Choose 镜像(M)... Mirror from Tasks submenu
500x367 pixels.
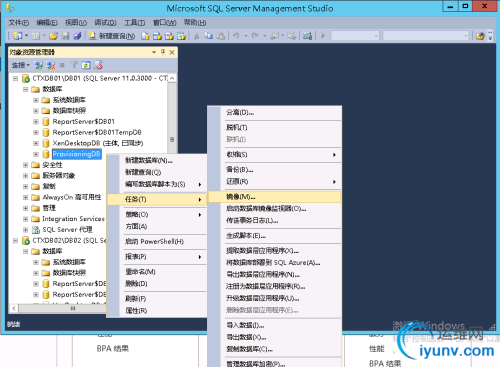pos(274,197)
